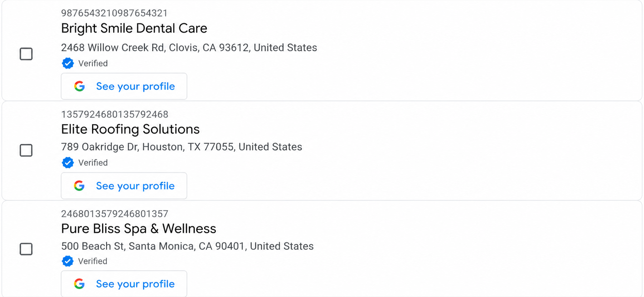Click the ID number 9876543210987654321
644x297 pixels.
pos(114,13)
